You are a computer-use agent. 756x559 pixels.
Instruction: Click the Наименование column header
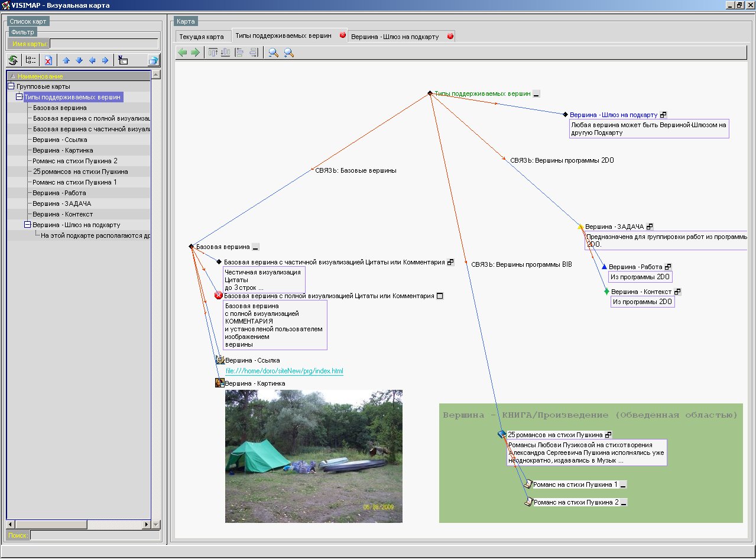point(41,76)
